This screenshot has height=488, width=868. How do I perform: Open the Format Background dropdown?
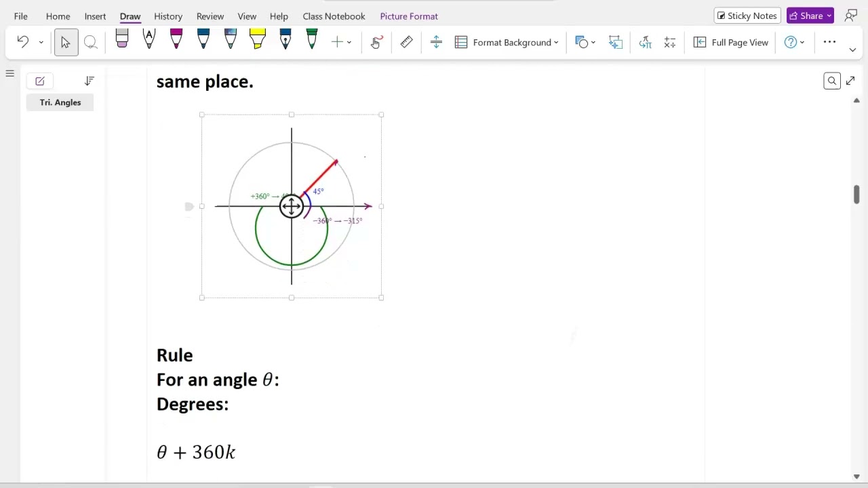pos(507,42)
